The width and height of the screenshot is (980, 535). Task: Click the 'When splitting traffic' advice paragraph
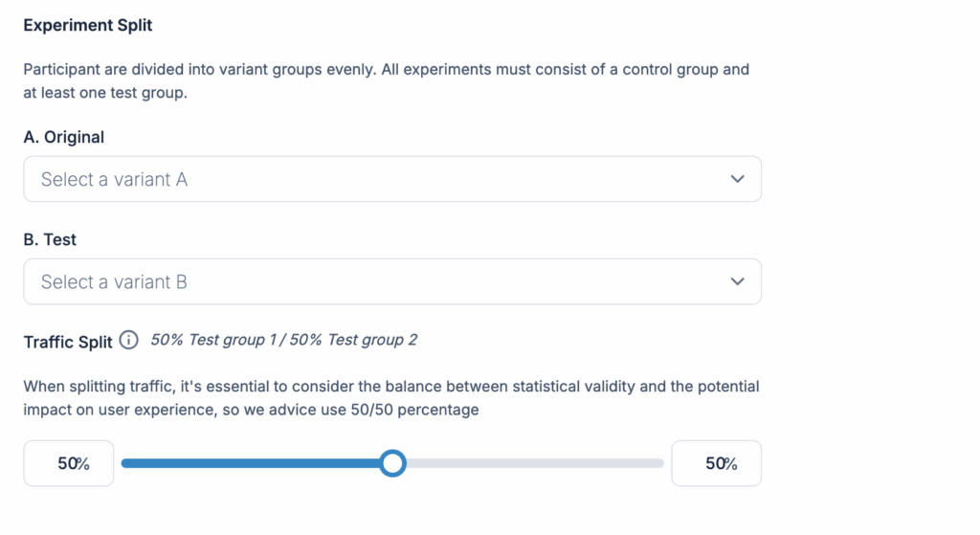click(x=390, y=397)
